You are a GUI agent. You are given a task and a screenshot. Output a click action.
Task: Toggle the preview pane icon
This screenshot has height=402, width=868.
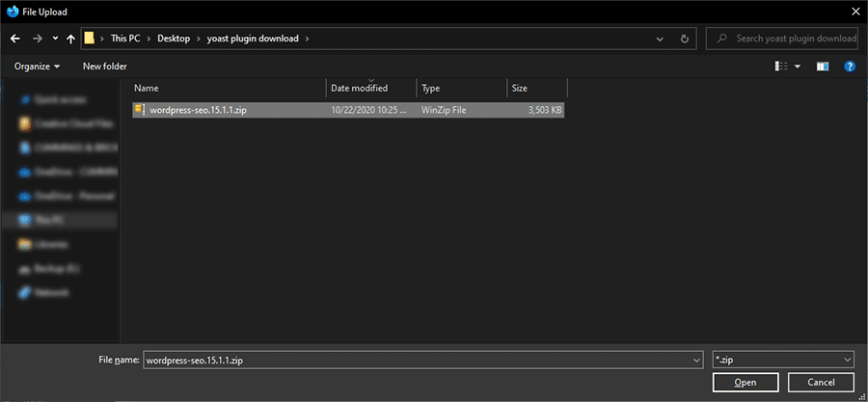pos(823,67)
